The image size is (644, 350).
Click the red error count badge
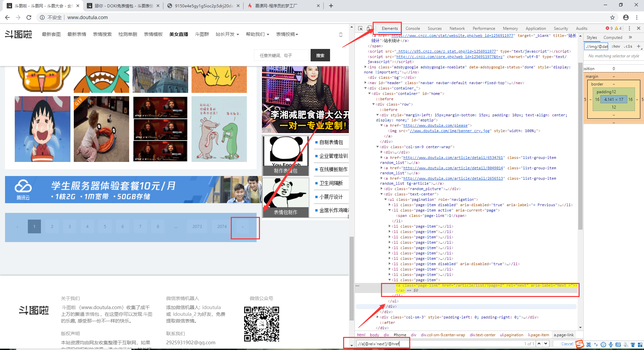(609, 28)
